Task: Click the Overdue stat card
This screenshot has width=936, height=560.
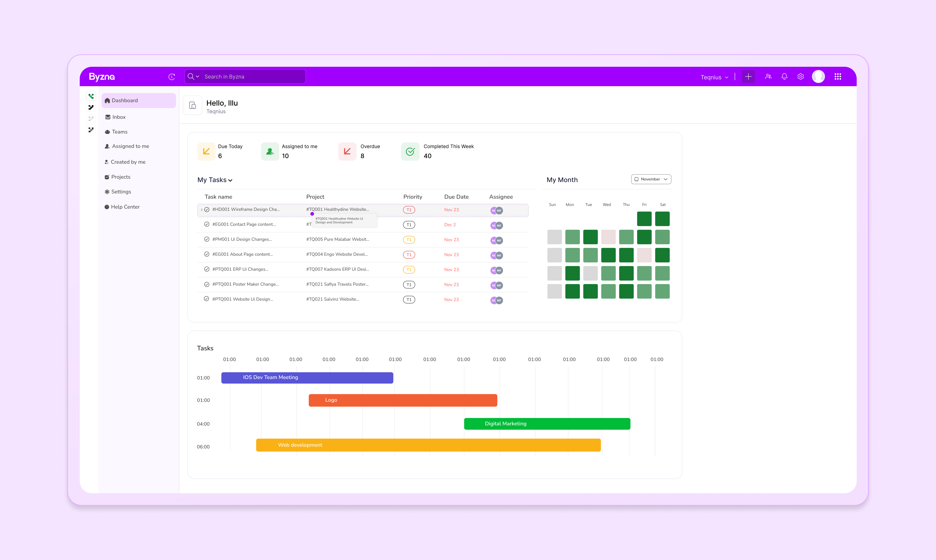Action: point(360,151)
